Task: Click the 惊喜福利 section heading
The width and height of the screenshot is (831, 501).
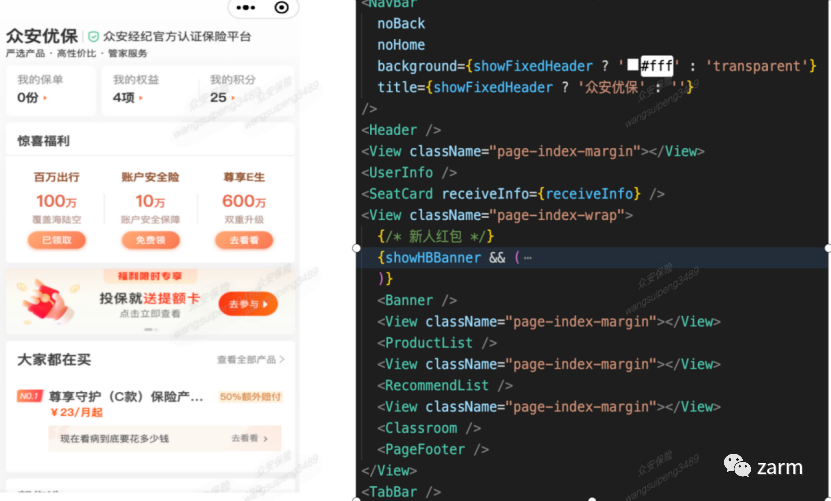Action: (x=43, y=141)
